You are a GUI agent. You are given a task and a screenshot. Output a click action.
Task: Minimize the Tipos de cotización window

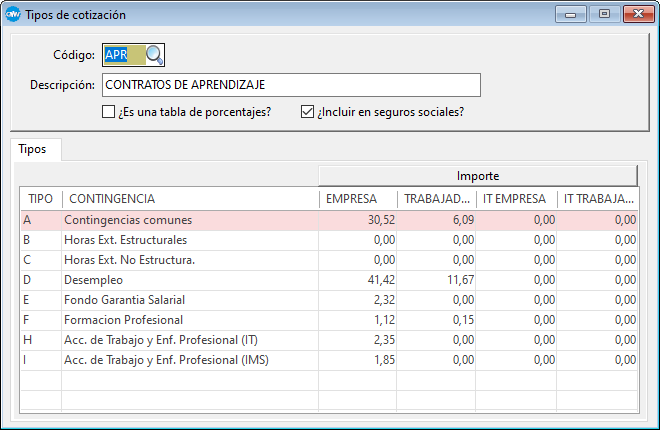tap(573, 14)
